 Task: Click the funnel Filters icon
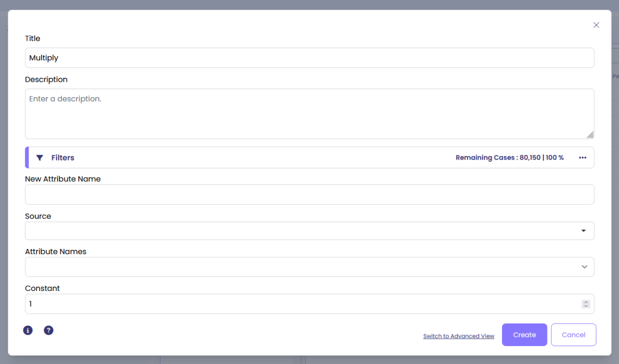click(40, 158)
